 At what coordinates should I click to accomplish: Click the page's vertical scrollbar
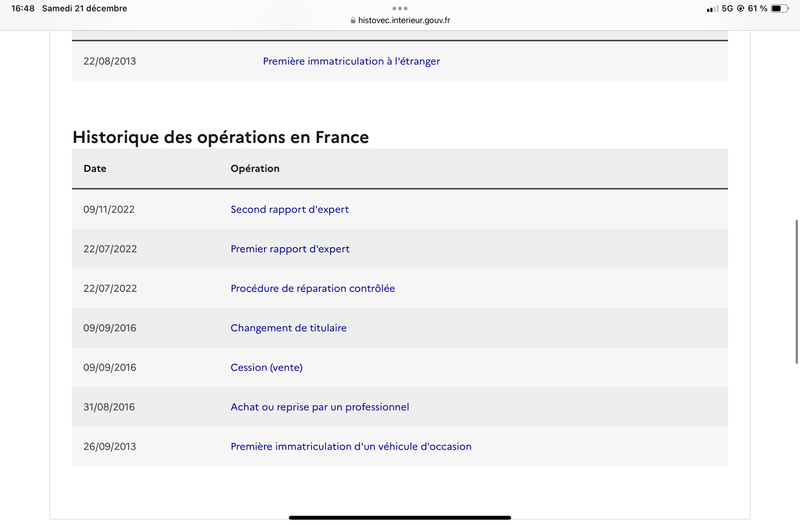pyautogui.click(x=796, y=292)
